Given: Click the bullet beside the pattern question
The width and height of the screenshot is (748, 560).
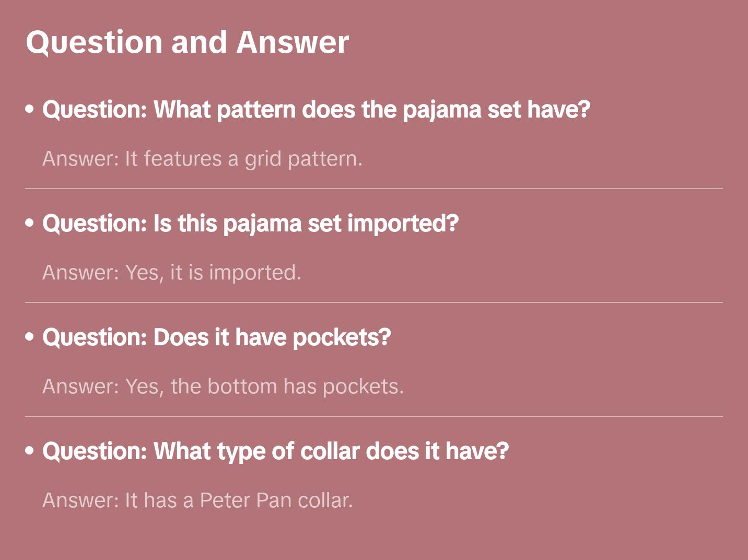Looking at the screenshot, I should 30,109.
